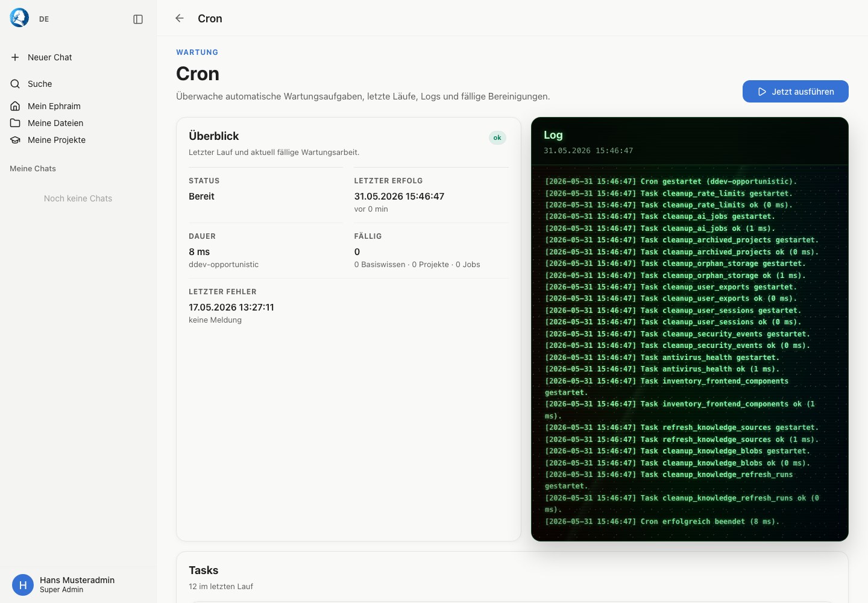Select the Meine Chats section header
868x603 pixels.
(x=33, y=169)
